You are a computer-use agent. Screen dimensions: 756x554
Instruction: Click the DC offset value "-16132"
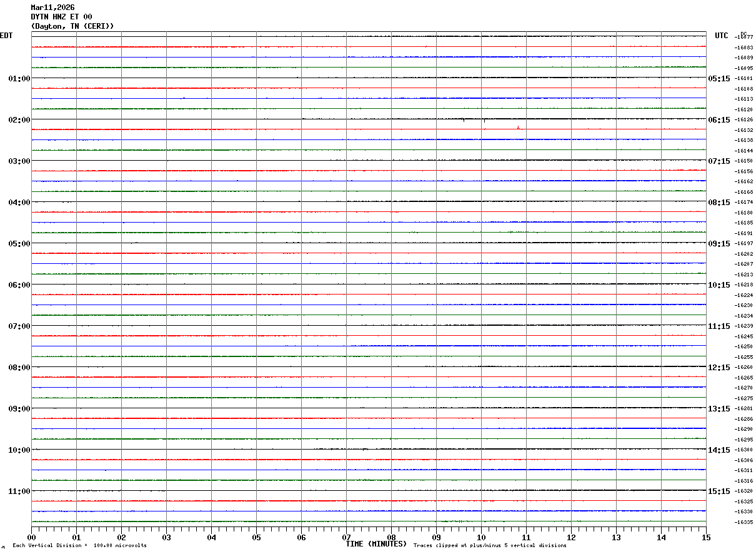tap(744, 130)
